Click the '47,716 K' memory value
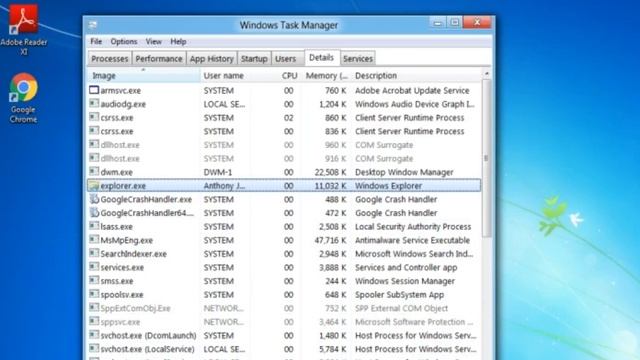This screenshot has width=640, height=360. click(330, 240)
